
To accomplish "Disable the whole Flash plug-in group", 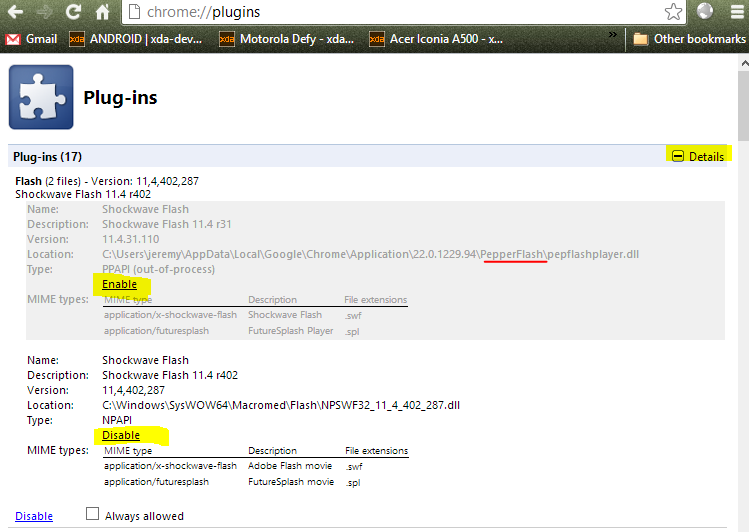I will [34, 516].
